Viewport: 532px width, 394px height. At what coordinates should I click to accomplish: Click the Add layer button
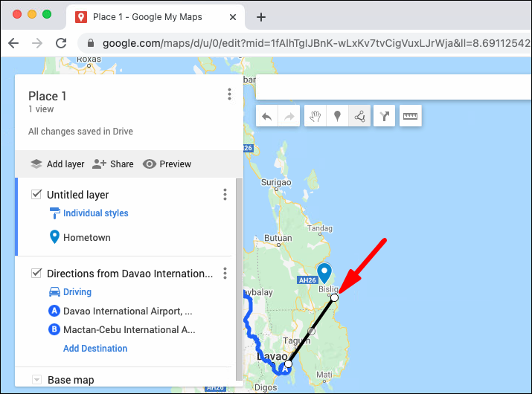[57, 164]
